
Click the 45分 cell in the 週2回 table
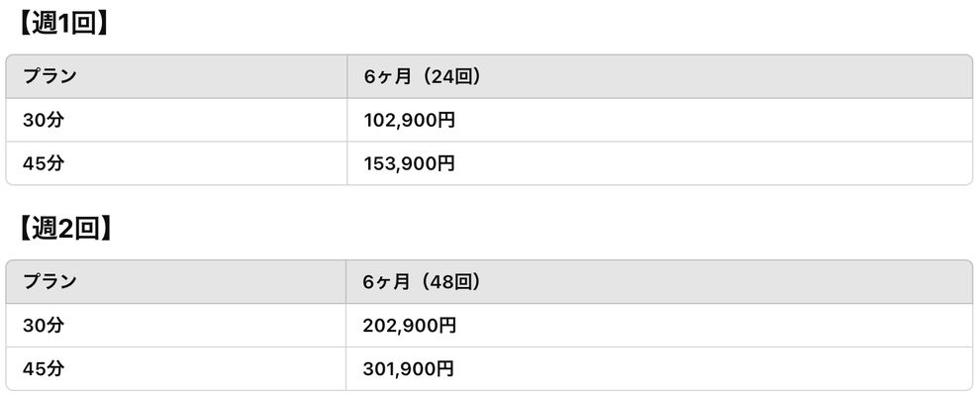coord(175,368)
